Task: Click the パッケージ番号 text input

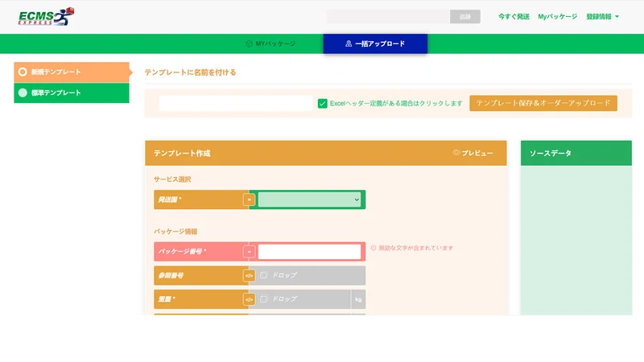Action: tap(309, 252)
